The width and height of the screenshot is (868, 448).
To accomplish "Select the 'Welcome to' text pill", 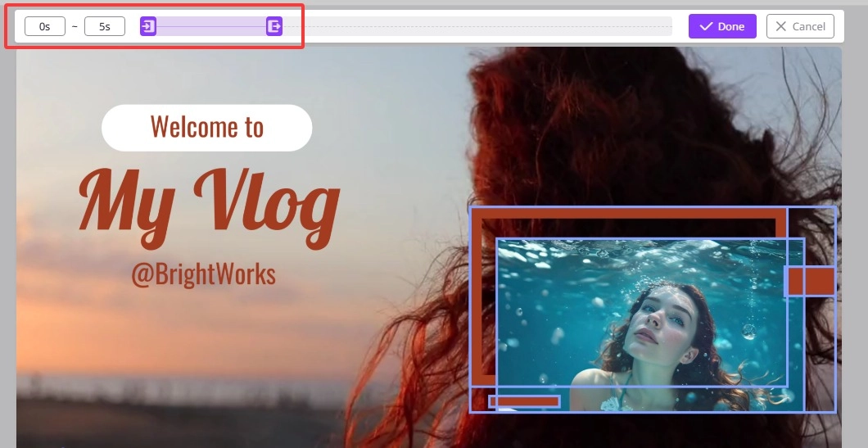I will point(207,128).
